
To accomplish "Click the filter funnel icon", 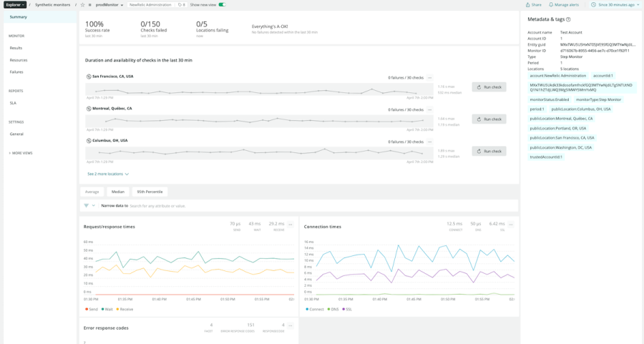I will tap(87, 206).
